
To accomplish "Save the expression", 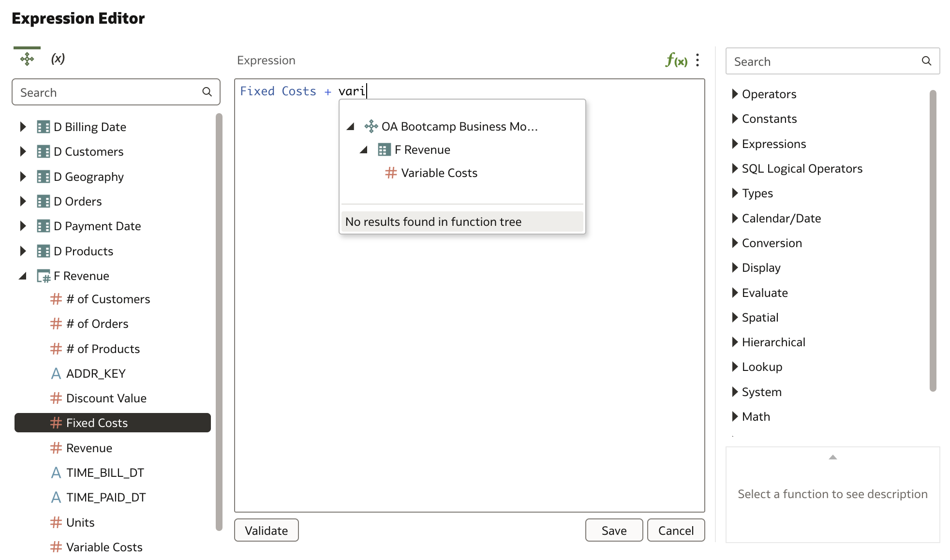I will pyautogui.click(x=614, y=531).
